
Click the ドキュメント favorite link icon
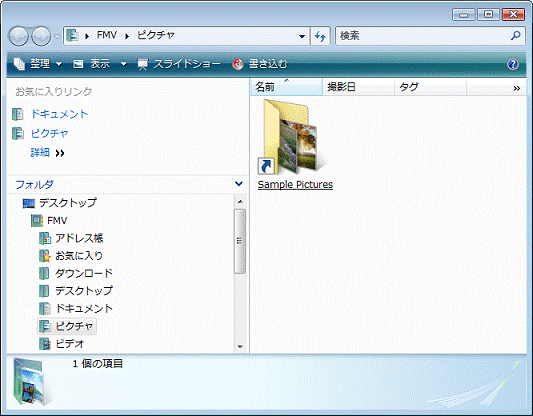[18, 114]
